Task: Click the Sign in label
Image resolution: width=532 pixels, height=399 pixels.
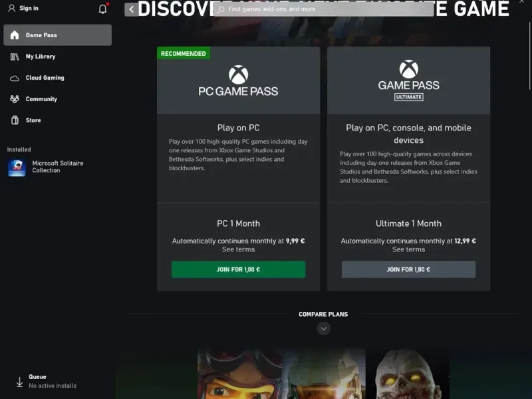Action: pyautogui.click(x=29, y=8)
